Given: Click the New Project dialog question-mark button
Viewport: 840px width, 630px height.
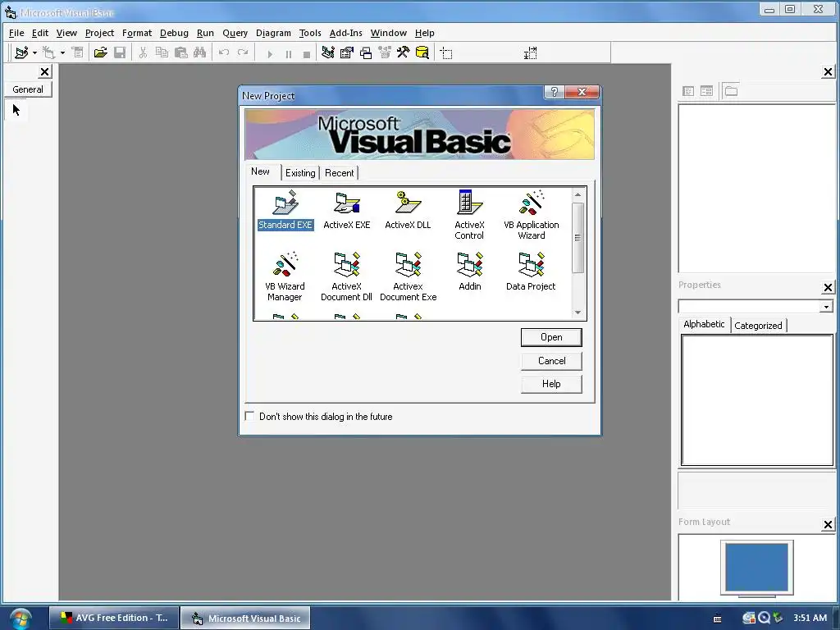Looking at the screenshot, I should pos(554,92).
